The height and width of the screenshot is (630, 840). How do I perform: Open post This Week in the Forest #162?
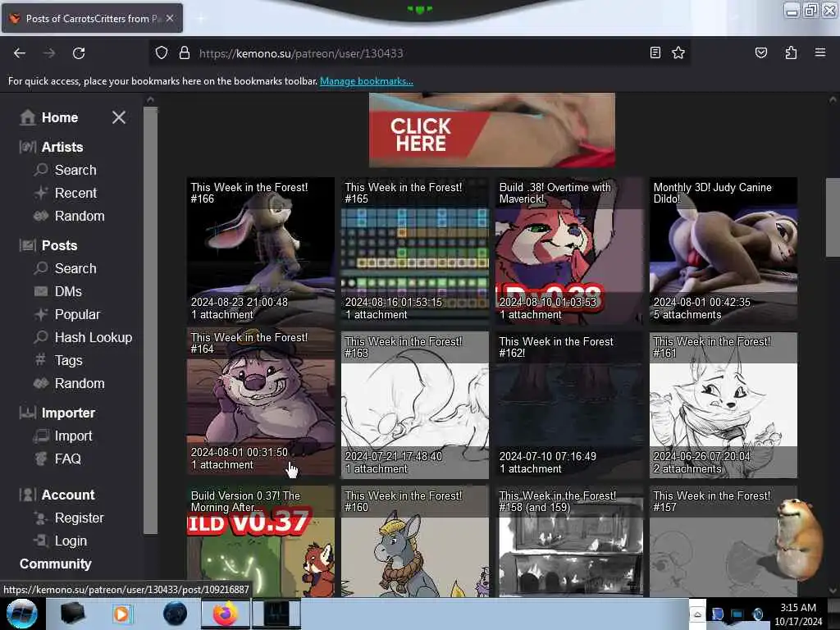pyautogui.click(x=569, y=405)
